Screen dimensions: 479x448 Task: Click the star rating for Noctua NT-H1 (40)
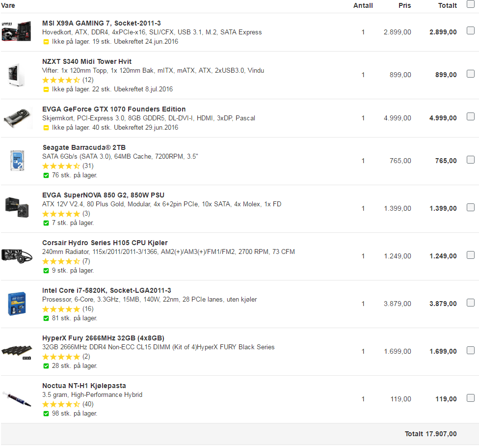[x=61, y=404]
